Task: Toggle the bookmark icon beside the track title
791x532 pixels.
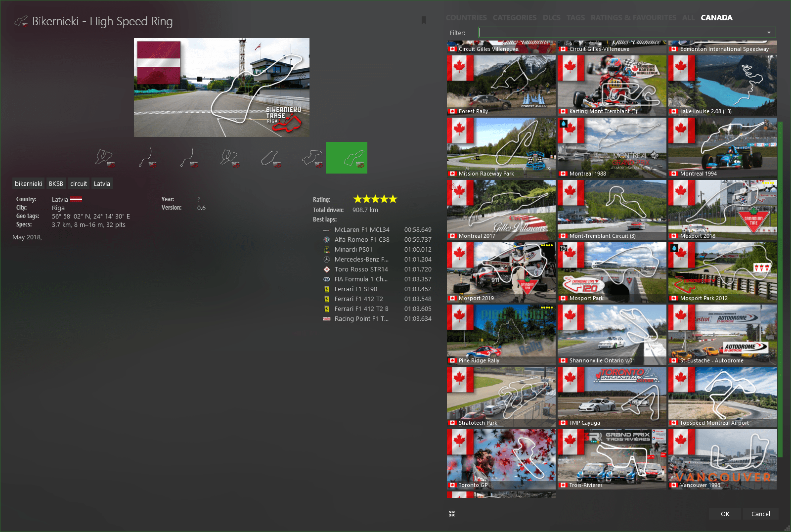Action: (x=424, y=20)
